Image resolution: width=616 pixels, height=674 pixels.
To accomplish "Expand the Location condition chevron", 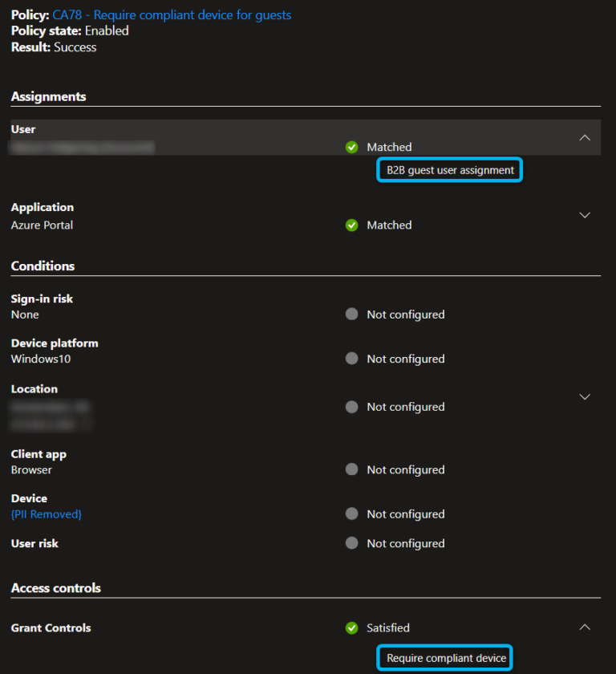I will (x=585, y=396).
